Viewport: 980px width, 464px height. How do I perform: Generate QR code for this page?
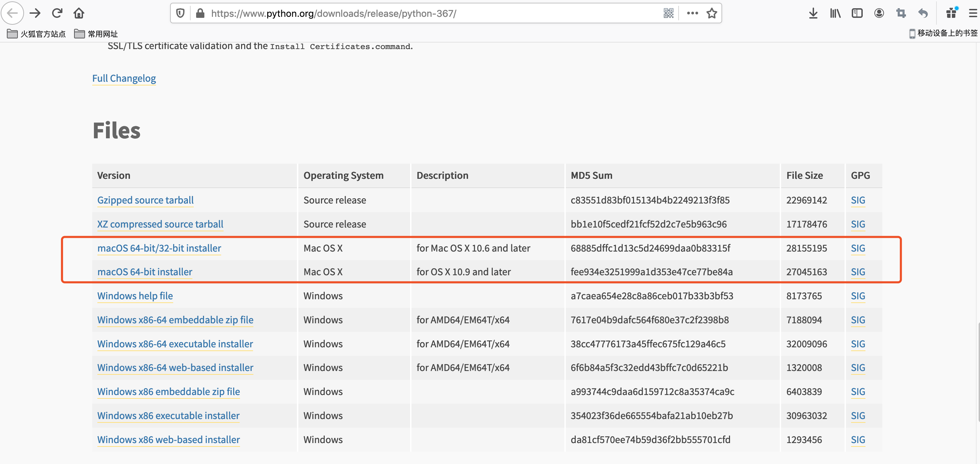click(668, 13)
